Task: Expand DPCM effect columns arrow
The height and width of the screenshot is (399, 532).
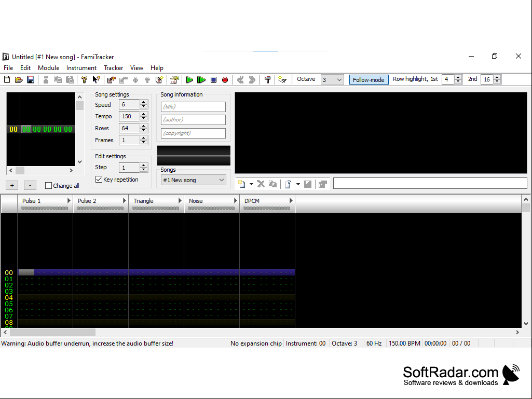Action: 291,200
